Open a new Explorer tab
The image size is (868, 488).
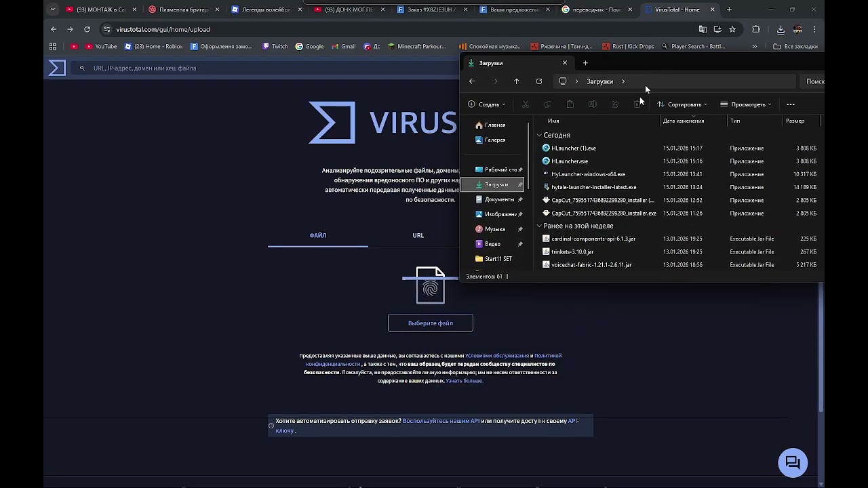[x=585, y=63]
